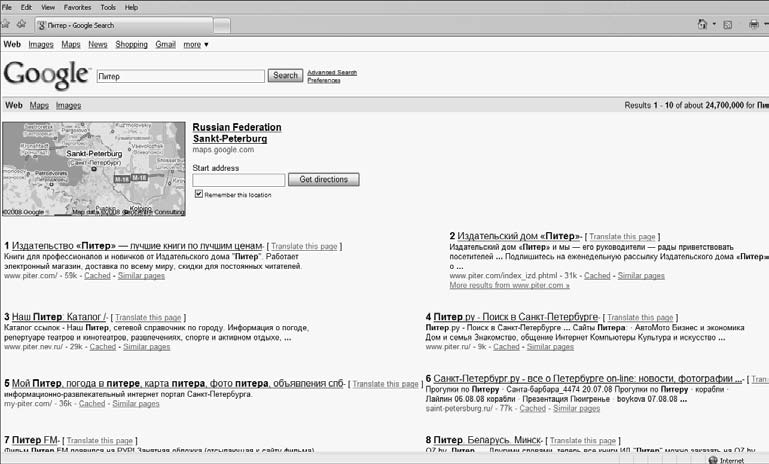
Task: Translate result 2 Издательский дом page
Action: coord(622,236)
